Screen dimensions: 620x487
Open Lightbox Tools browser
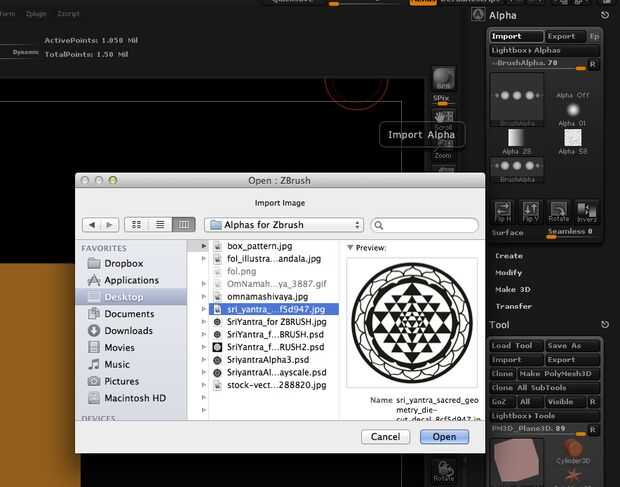545,416
